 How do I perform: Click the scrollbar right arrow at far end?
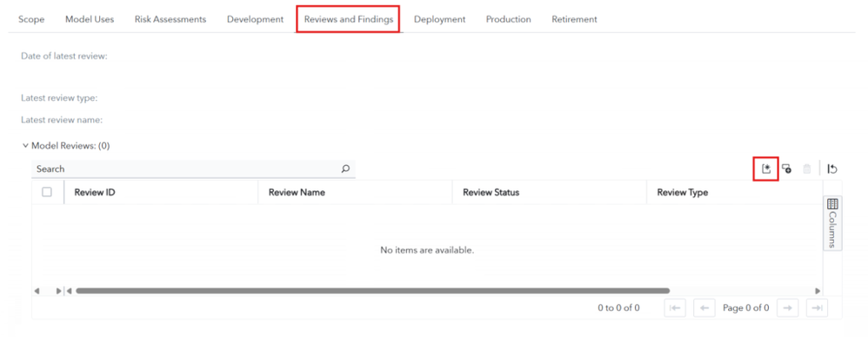coord(818,291)
